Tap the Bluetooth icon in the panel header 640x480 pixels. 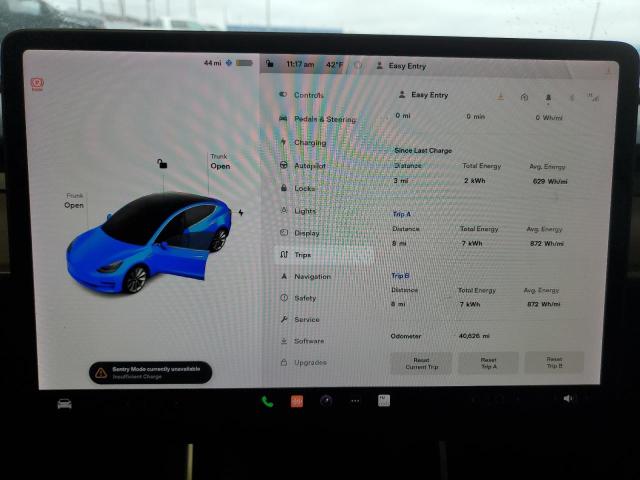(x=572, y=98)
